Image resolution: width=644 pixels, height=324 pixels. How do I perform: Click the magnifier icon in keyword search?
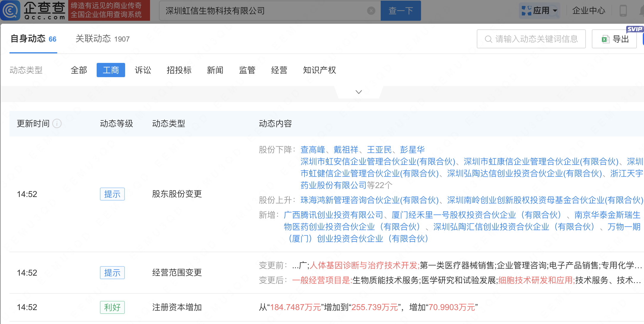click(488, 39)
